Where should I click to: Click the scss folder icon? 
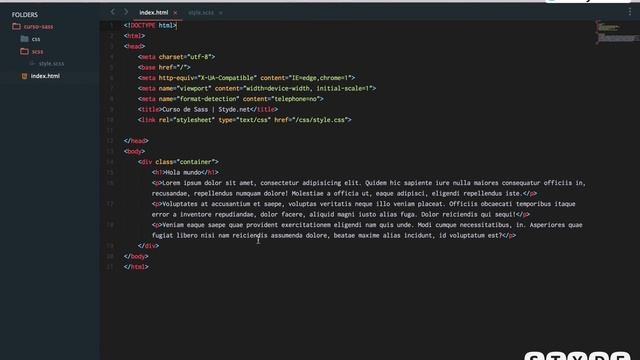24,51
